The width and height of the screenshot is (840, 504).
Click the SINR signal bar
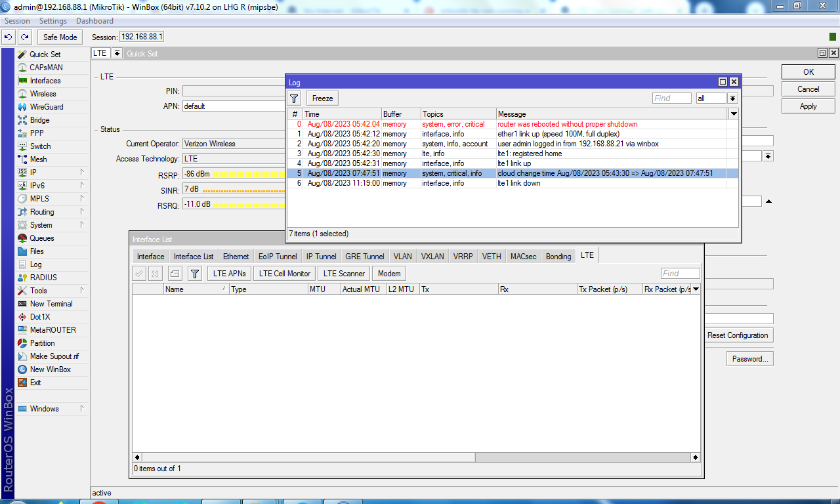tap(234, 190)
